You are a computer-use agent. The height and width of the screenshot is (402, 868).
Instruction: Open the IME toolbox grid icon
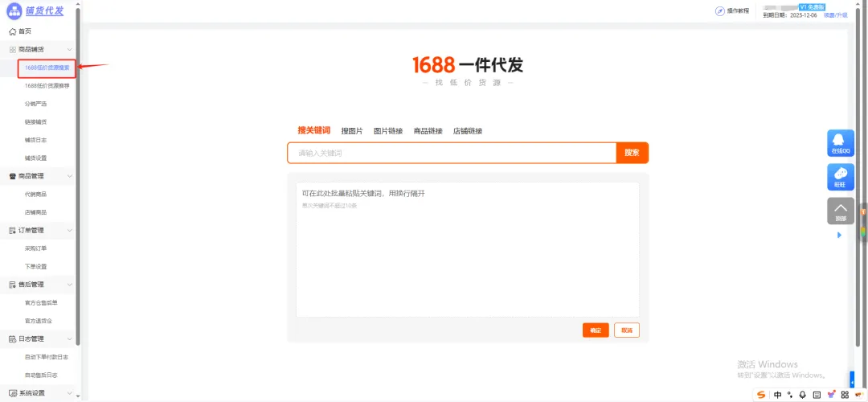845,395
